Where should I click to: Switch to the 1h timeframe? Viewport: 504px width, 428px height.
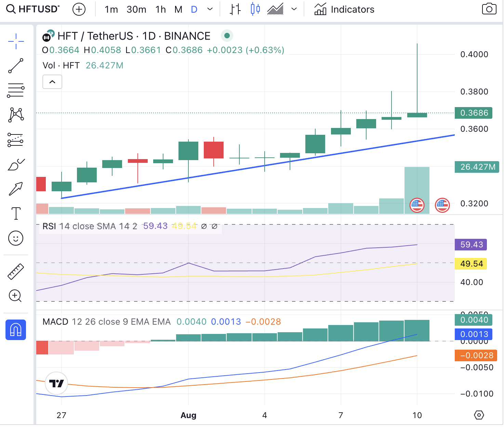point(161,9)
